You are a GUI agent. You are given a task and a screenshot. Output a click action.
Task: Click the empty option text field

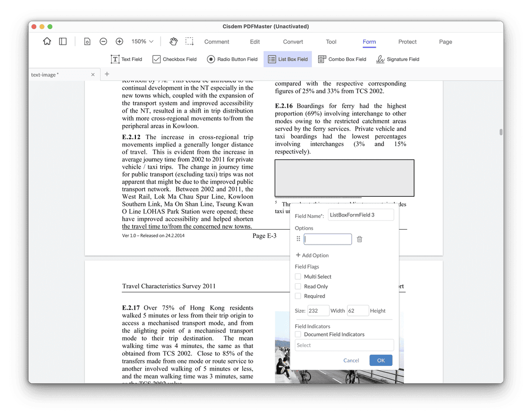(327, 239)
